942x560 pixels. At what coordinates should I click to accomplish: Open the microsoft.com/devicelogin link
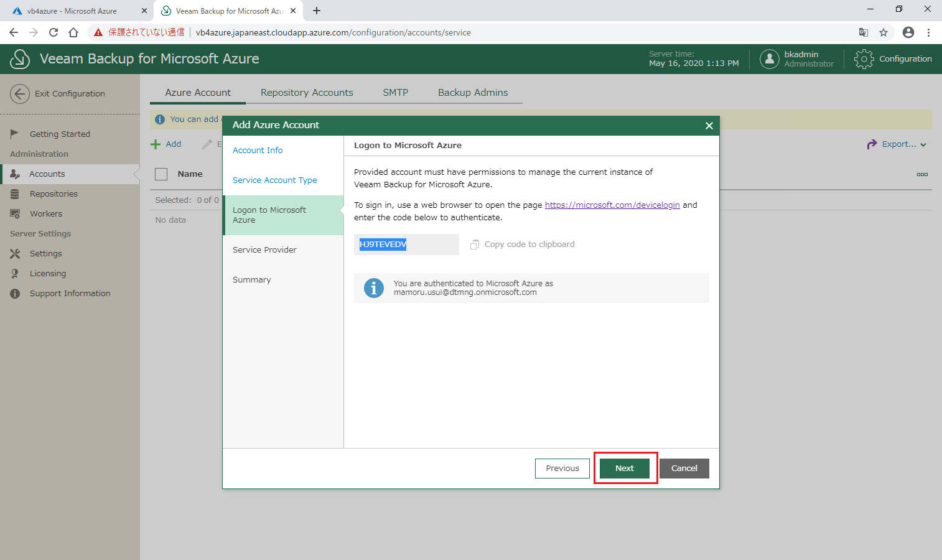tap(612, 205)
